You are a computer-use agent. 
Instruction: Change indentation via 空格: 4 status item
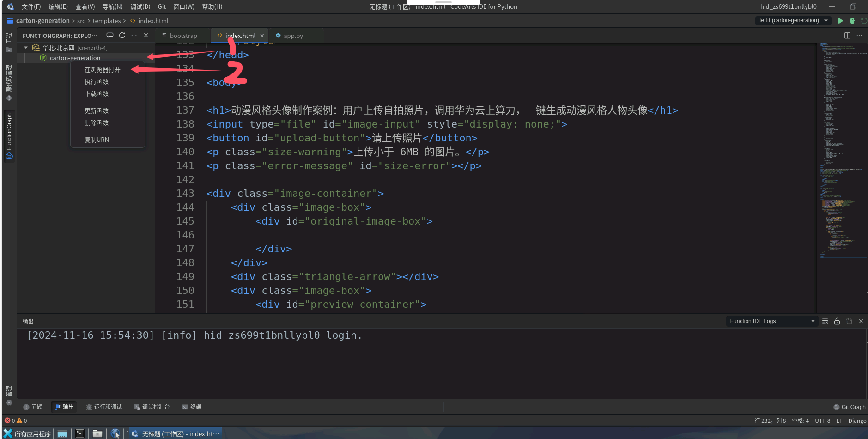coord(801,421)
